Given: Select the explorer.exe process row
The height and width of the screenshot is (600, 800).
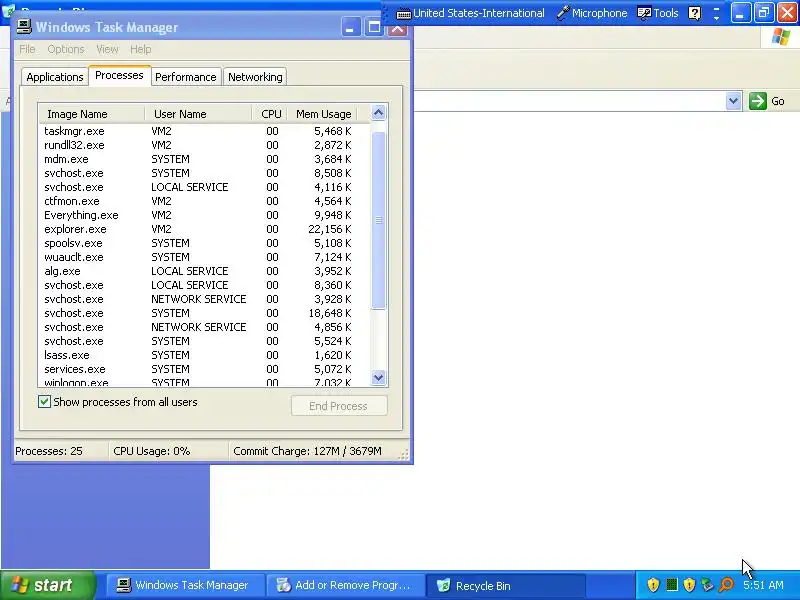Looking at the screenshot, I should [x=204, y=229].
